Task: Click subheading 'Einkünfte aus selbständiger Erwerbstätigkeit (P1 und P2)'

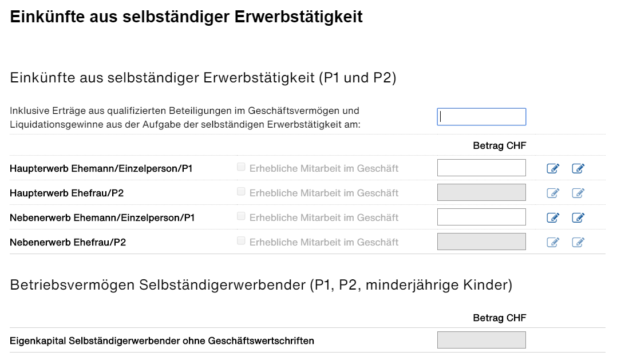Action: pyautogui.click(x=203, y=77)
